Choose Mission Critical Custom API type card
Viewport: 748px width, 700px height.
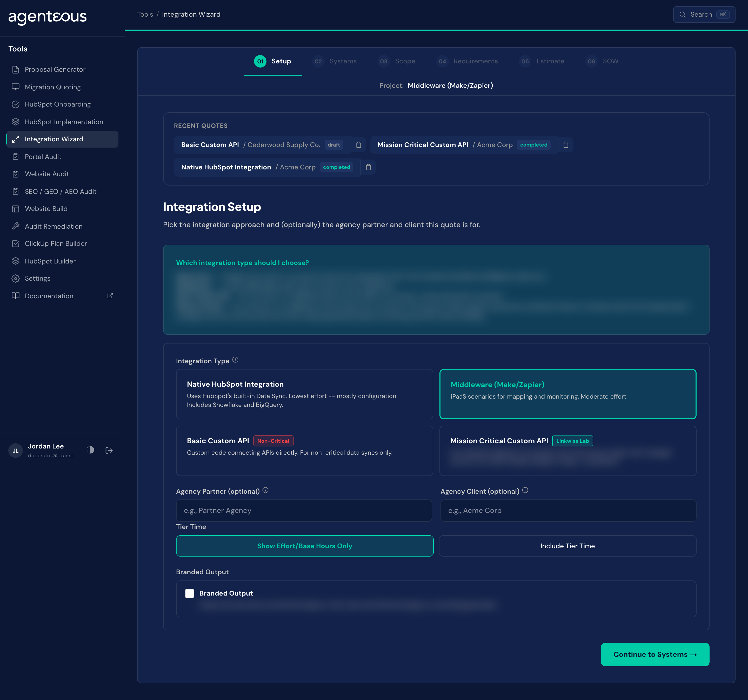568,451
